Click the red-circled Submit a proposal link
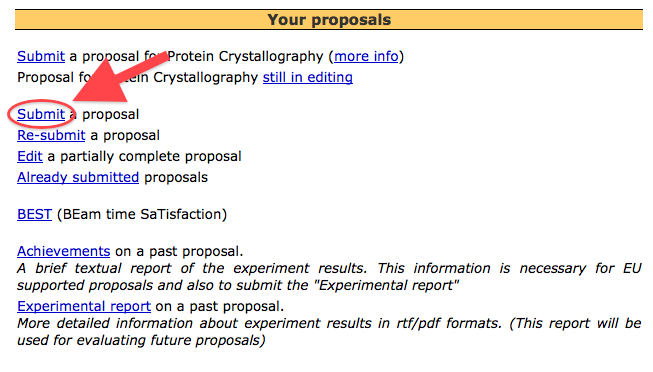 [x=41, y=114]
